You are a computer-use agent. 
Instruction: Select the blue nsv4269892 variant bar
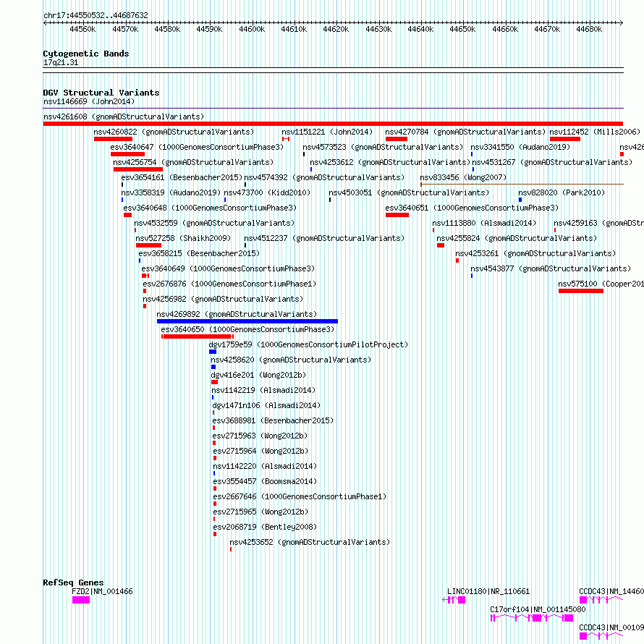click(247, 321)
